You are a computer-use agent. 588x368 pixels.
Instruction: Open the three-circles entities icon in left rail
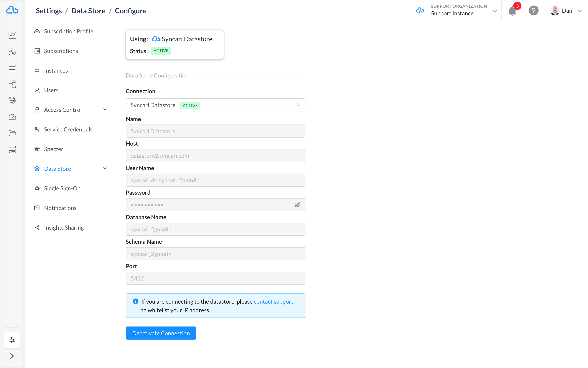12,52
